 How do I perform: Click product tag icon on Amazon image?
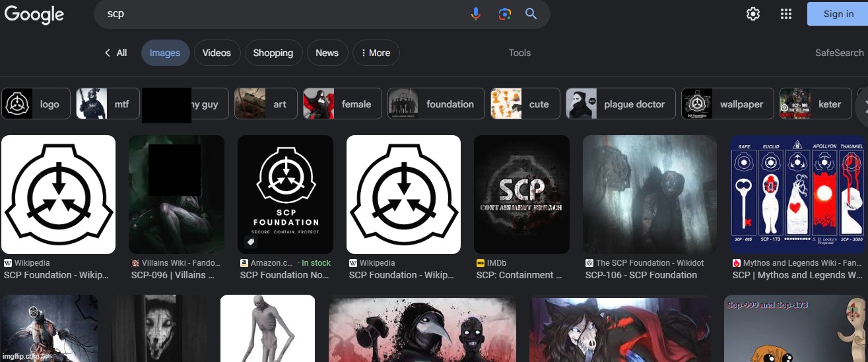tap(251, 242)
